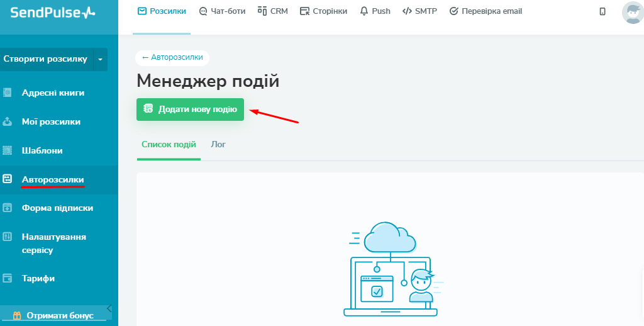Click the Service settings sliders icon
Image resolution: width=644 pixels, height=326 pixels.
tap(8, 237)
